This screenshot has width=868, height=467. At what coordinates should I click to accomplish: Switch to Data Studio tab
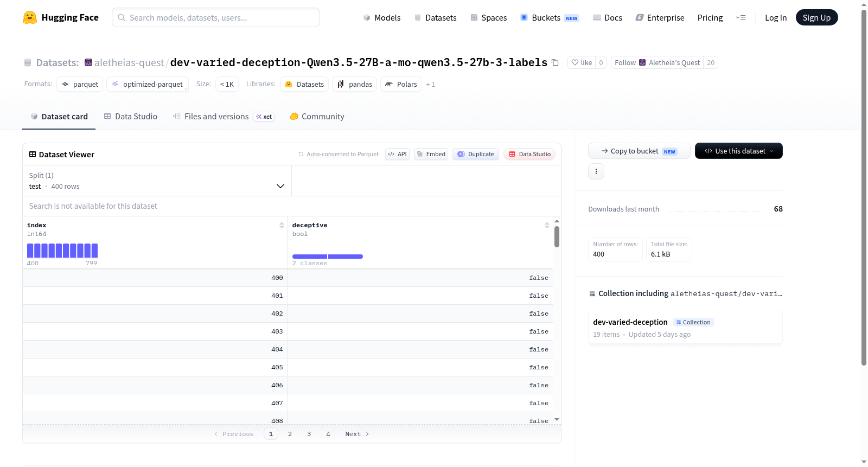131,117
